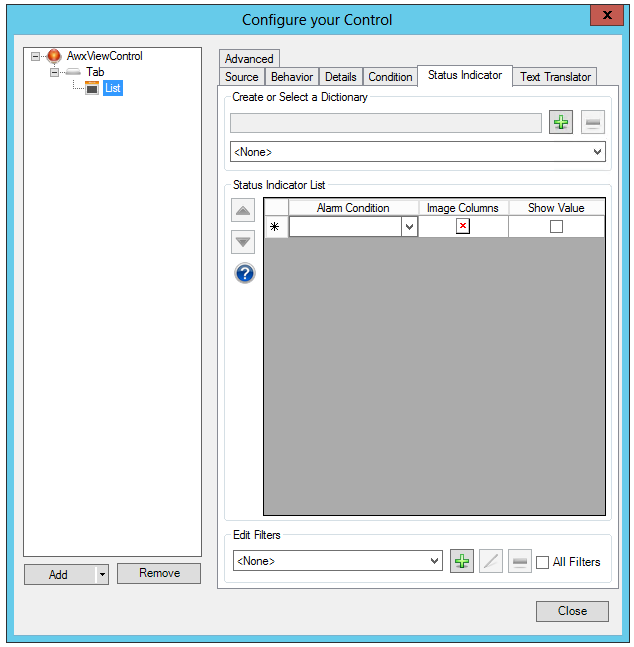Select the List item in tree
Screen dimensions: 634x647
(x=112, y=88)
